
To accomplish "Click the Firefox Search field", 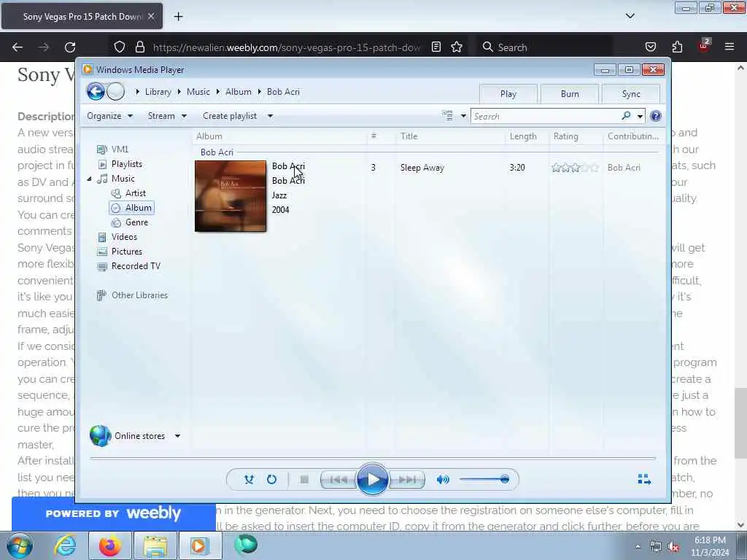I will pos(546,47).
